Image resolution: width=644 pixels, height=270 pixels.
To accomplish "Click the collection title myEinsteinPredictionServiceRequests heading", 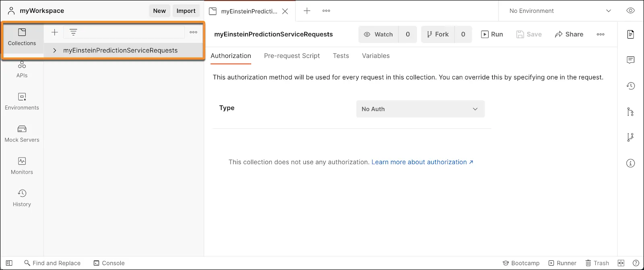I will (273, 34).
